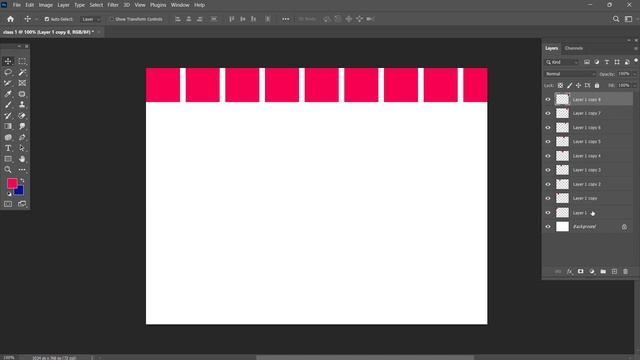This screenshot has height=360, width=640.
Task: Lock image pixels brush icon
Action: 569,85
